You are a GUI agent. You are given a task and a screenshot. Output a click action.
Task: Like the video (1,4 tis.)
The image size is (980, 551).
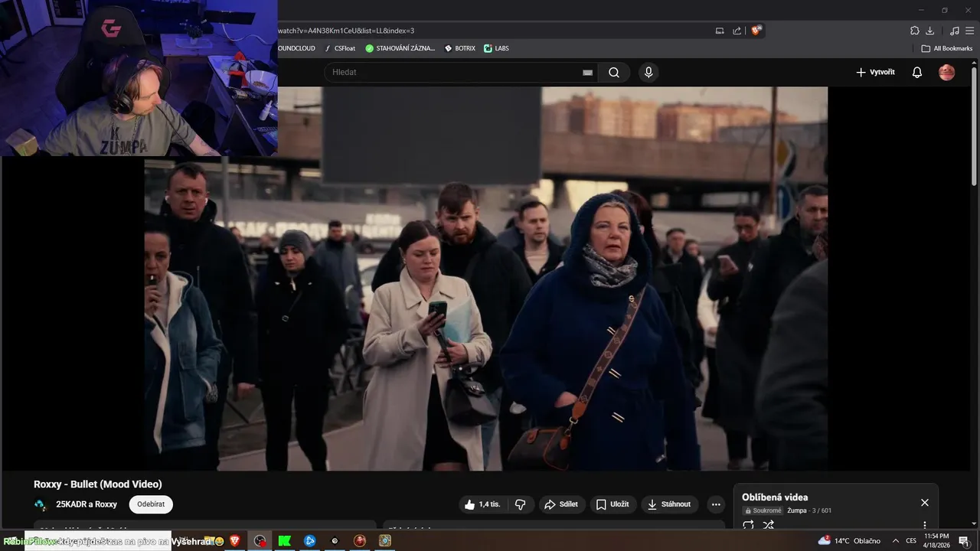pos(482,504)
